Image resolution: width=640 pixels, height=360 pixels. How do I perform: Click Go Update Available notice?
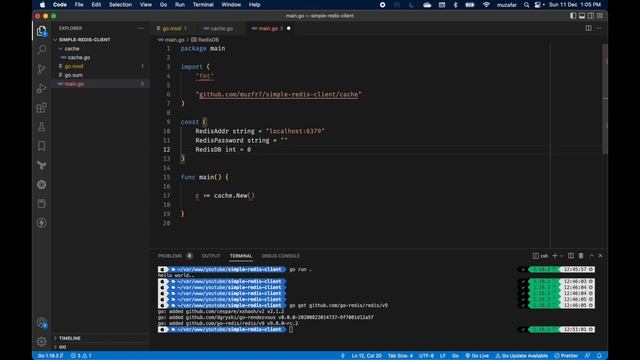coord(521,356)
